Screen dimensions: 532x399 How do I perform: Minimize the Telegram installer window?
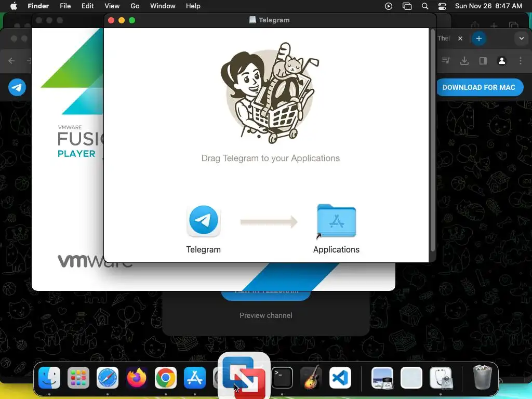click(122, 20)
